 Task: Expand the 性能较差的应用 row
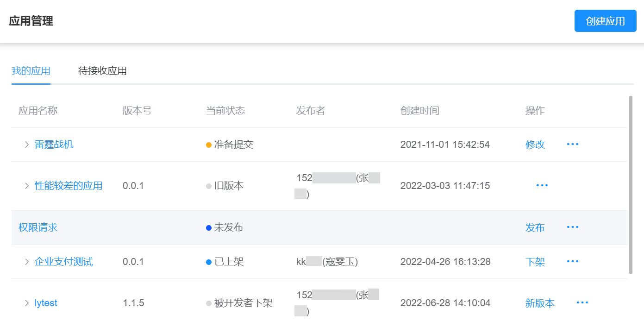point(27,185)
